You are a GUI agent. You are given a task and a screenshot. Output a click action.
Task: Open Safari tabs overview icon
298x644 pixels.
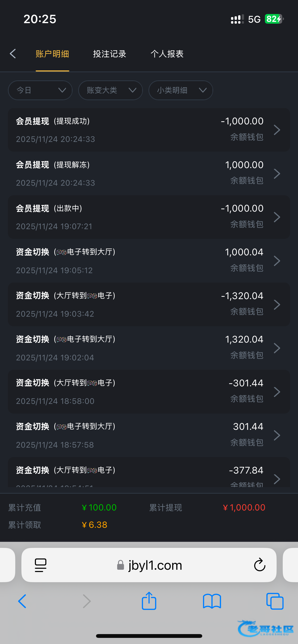coord(275,601)
